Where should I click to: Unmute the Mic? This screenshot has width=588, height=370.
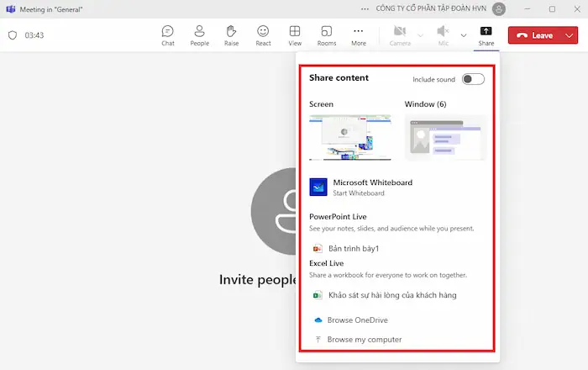[443, 35]
